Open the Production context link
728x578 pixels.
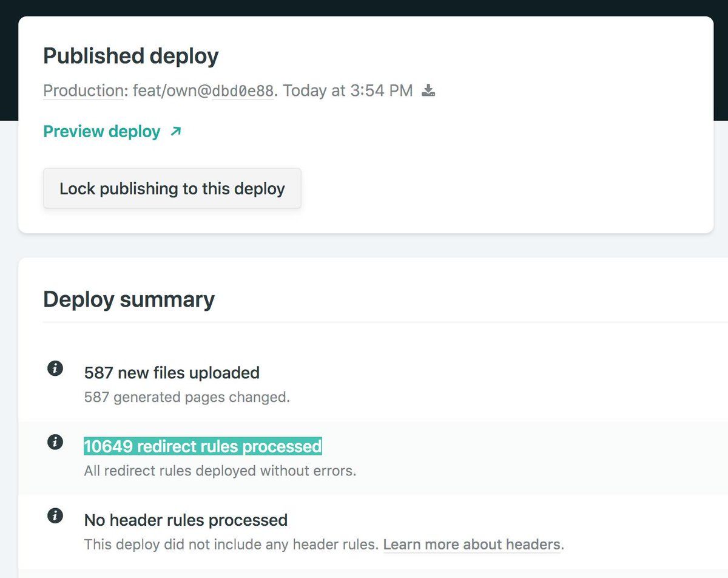pyautogui.click(x=84, y=91)
